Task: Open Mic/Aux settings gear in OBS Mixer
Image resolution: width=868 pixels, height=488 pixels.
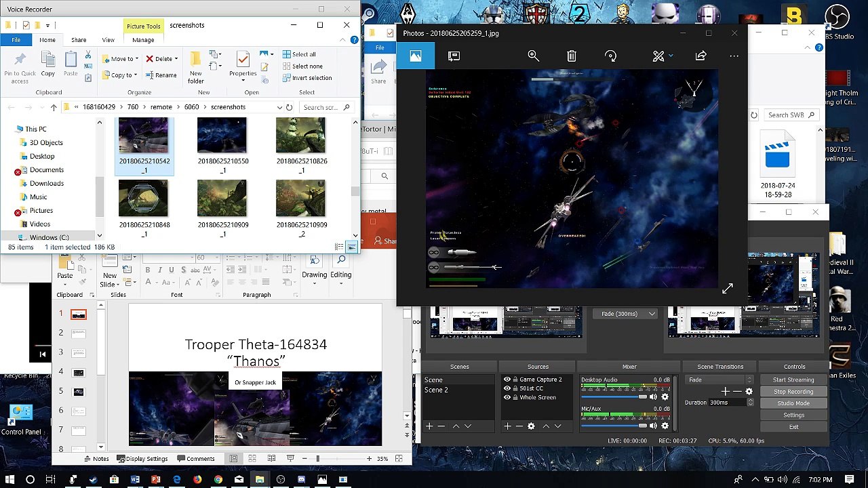Action: 665,426
